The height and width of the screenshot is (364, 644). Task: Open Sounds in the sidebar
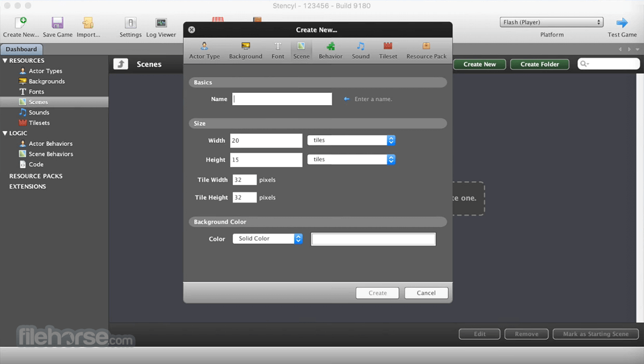tap(39, 112)
